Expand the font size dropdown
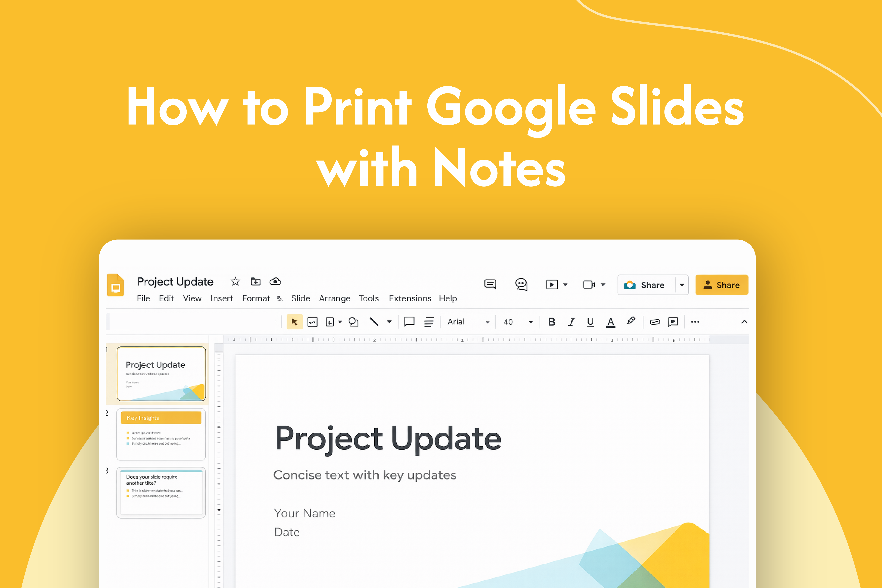Screen dimensions: 882x588 (x=530, y=322)
